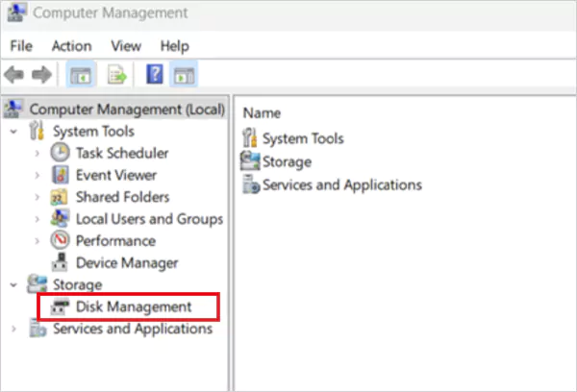
Task: Click the Shared Folders icon in tree
Action: (59, 197)
